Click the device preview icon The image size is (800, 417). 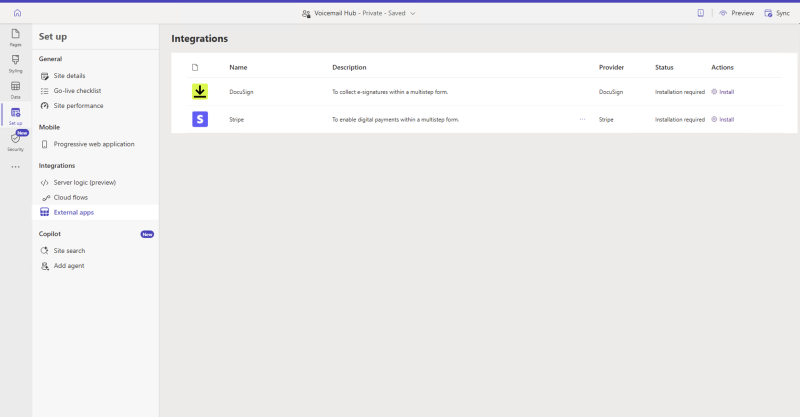[700, 13]
